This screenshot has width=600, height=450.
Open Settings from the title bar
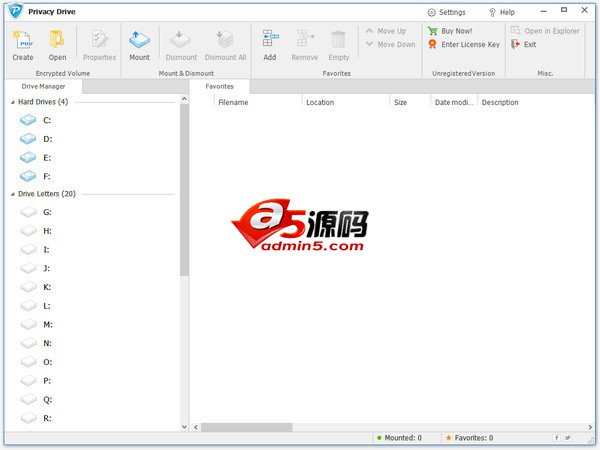pyautogui.click(x=446, y=12)
